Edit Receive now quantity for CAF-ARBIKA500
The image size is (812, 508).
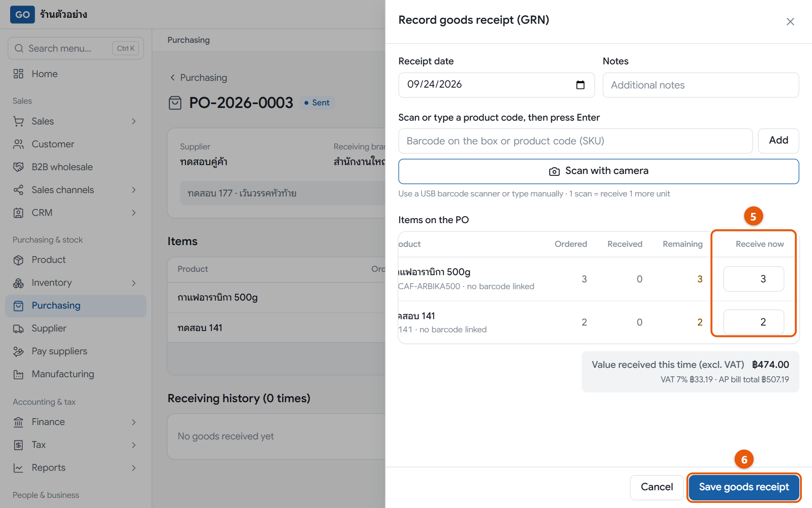pyautogui.click(x=754, y=279)
